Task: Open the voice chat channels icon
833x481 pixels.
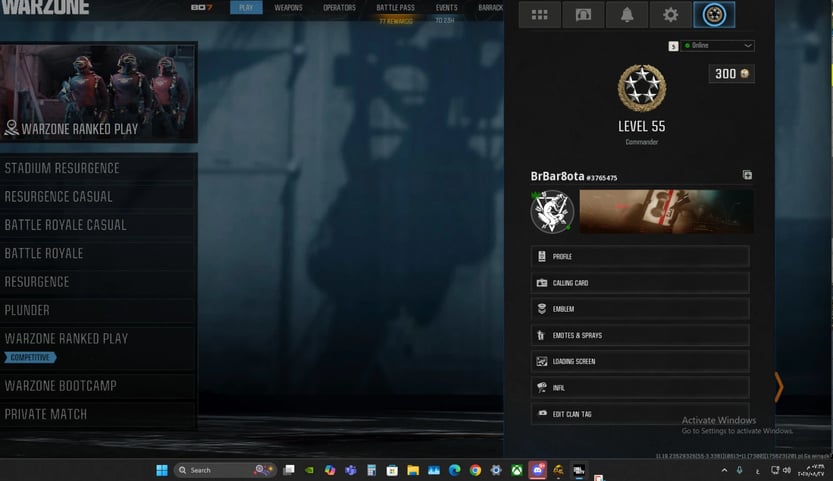Action: click(x=582, y=15)
